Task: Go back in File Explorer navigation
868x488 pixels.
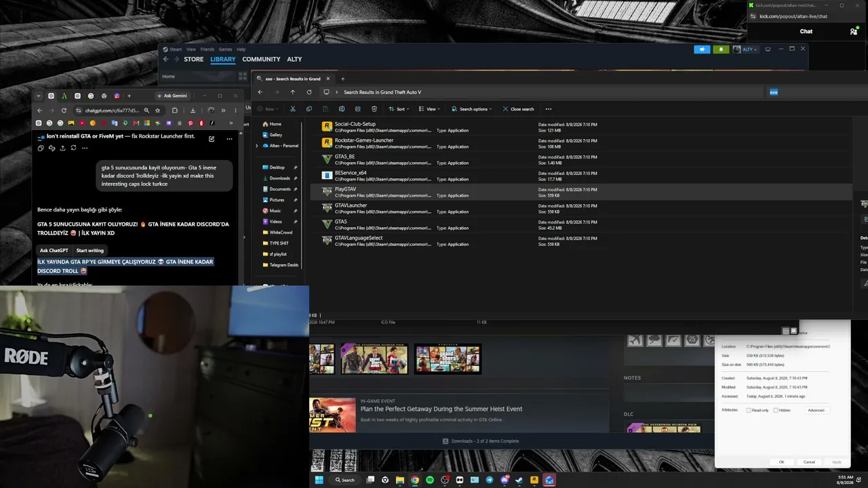Action: (x=260, y=92)
